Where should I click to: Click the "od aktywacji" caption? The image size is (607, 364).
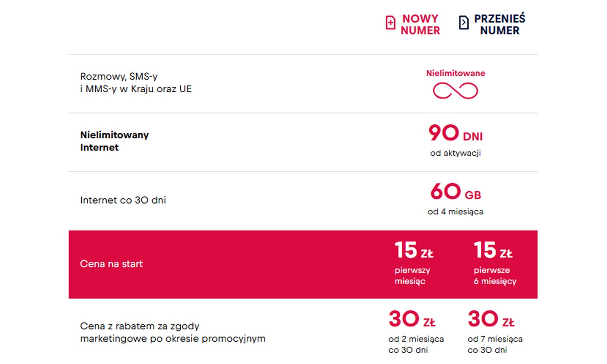pos(455,153)
